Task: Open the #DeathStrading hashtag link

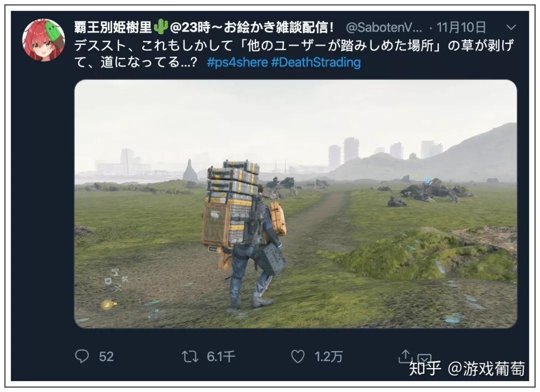Action: 316,62
